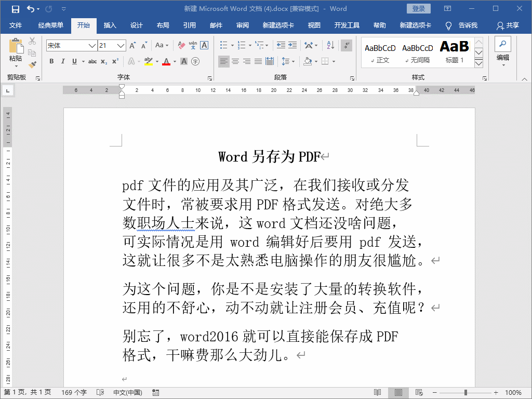Apply the 无间隔 style
Viewport: 532px width, 399px height.
417,53
